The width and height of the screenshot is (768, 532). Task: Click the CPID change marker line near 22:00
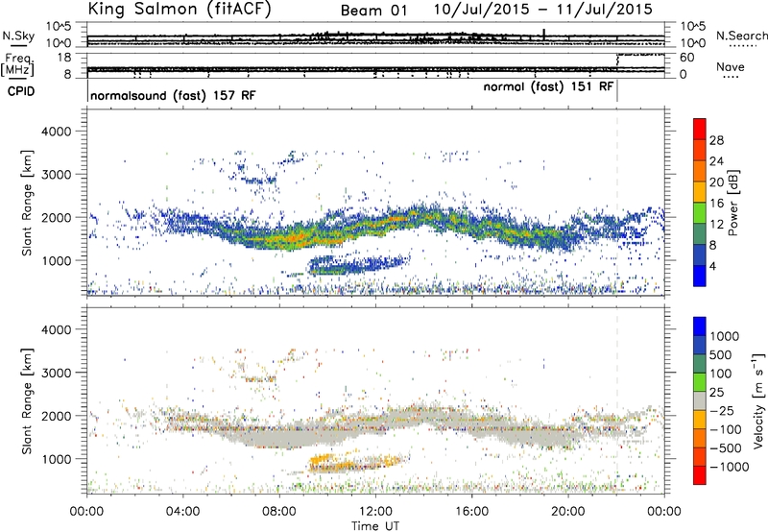pos(617,91)
